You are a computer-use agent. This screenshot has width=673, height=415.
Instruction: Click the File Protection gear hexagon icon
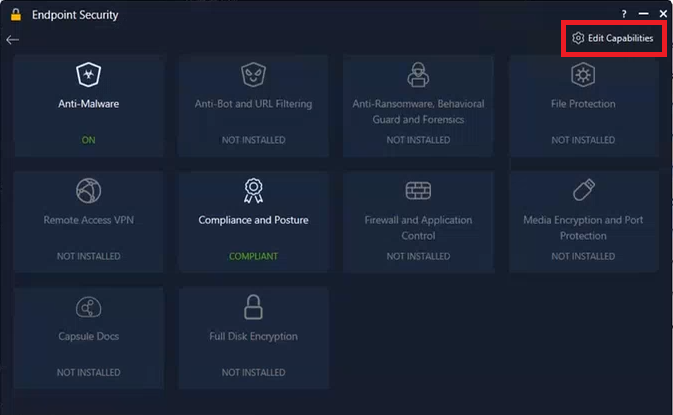(x=583, y=75)
